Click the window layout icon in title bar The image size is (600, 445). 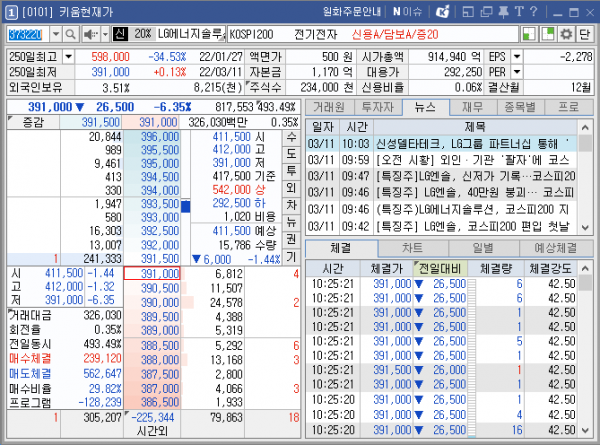click(x=468, y=12)
